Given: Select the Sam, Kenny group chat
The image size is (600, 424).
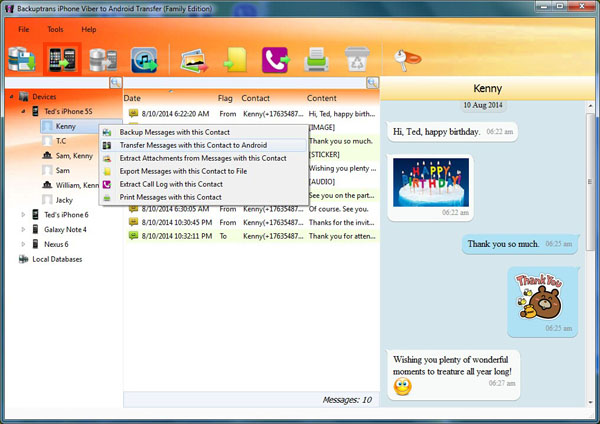Looking at the screenshot, I should click(x=74, y=156).
